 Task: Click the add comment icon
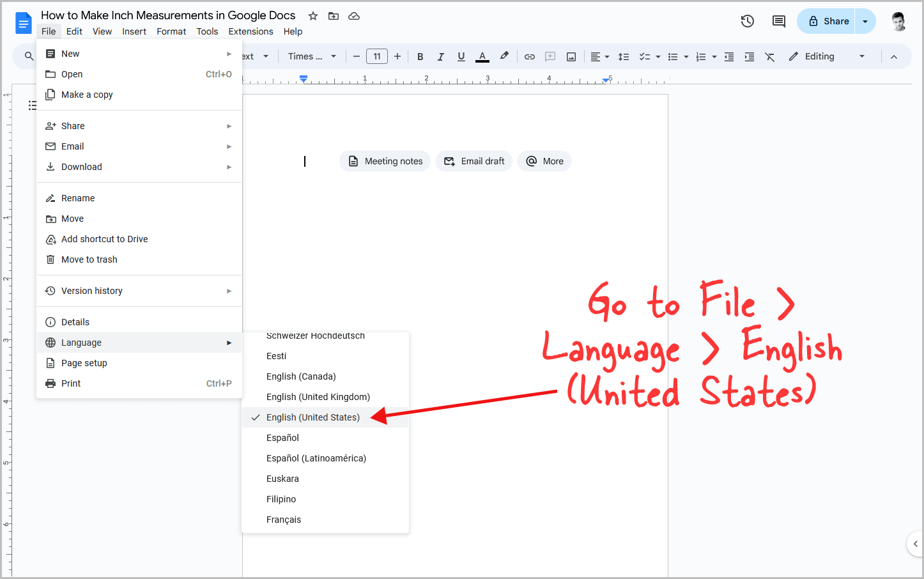(x=550, y=56)
